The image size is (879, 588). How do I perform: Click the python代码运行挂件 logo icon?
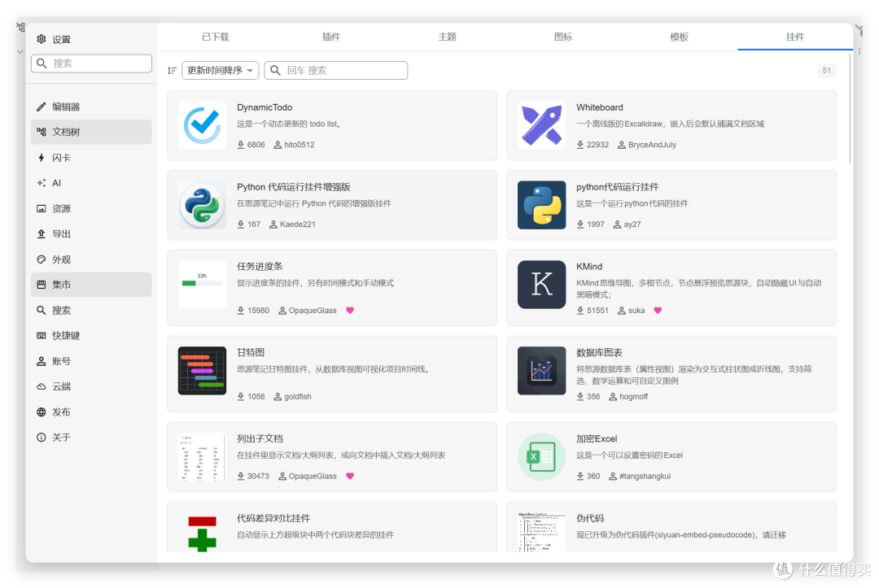(x=541, y=205)
